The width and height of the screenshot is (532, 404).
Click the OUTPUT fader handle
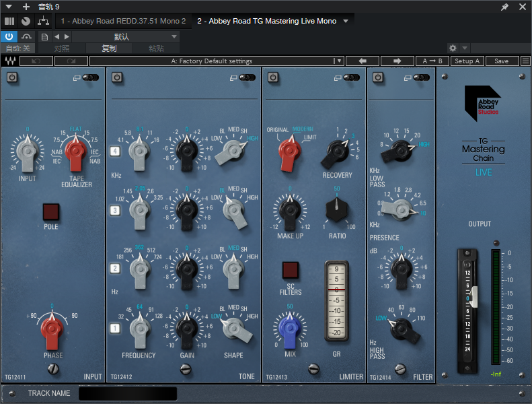tap(473, 297)
